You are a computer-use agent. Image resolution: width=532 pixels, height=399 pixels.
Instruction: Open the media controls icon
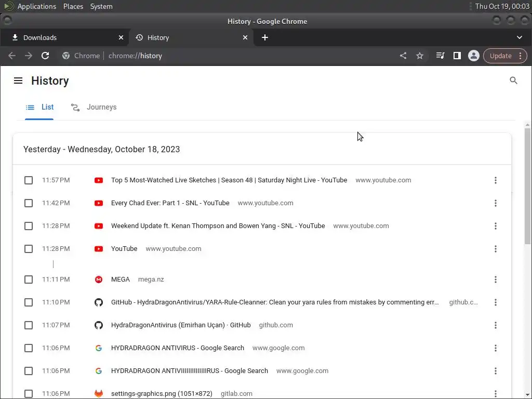pos(440,56)
